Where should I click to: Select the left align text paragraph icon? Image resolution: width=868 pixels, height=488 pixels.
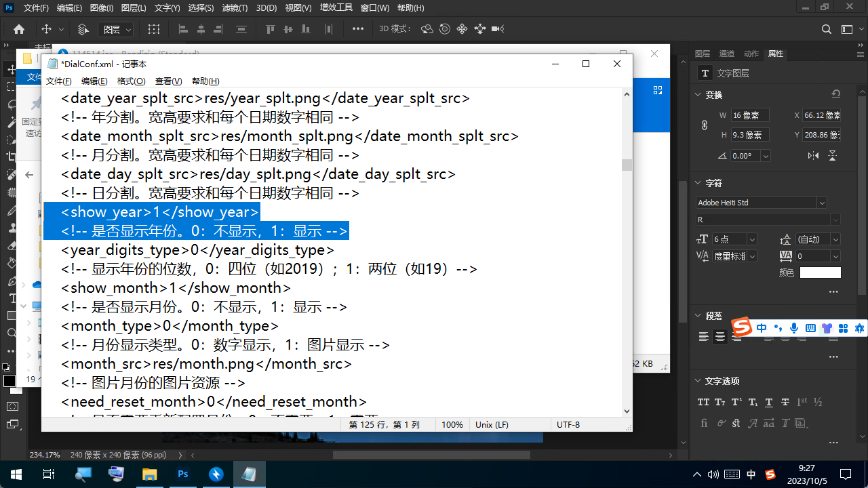(x=704, y=337)
